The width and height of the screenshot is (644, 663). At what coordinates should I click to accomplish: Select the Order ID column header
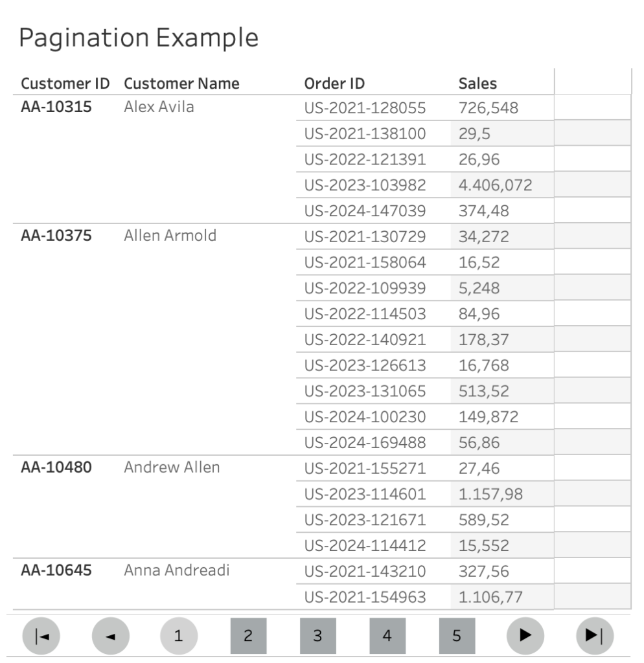334,84
